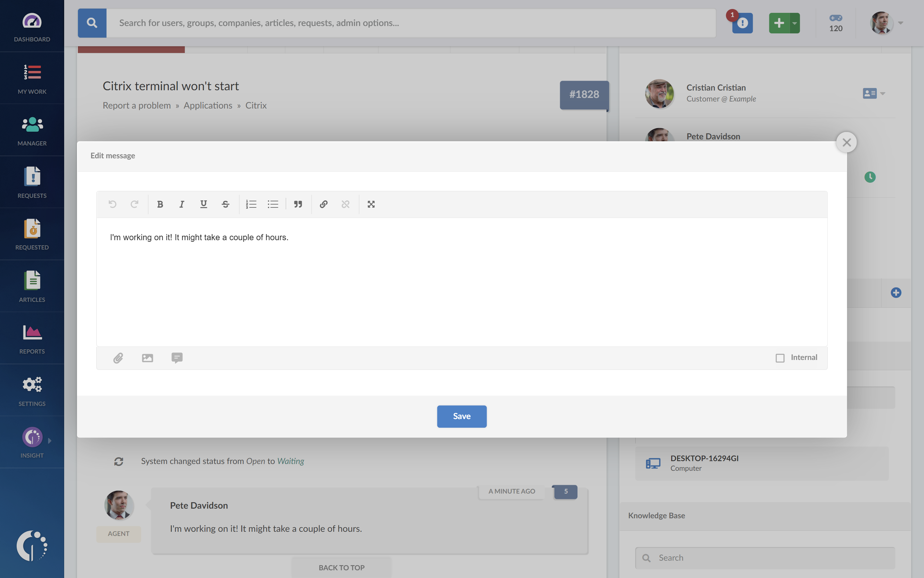Click Pete Davidson's avatar in the thread

pyautogui.click(x=119, y=505)
